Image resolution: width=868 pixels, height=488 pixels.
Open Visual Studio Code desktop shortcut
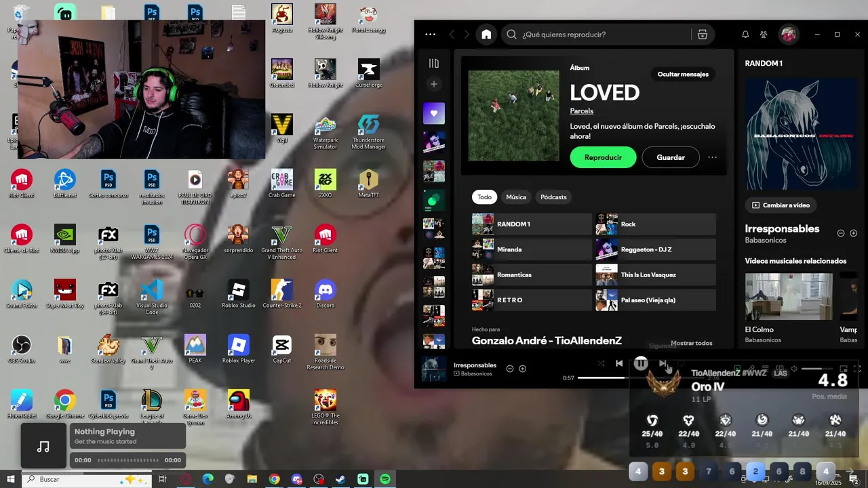point(152,298)
